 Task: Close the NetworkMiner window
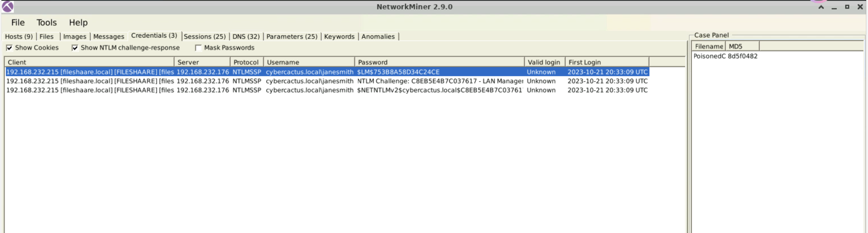(860, 7)
